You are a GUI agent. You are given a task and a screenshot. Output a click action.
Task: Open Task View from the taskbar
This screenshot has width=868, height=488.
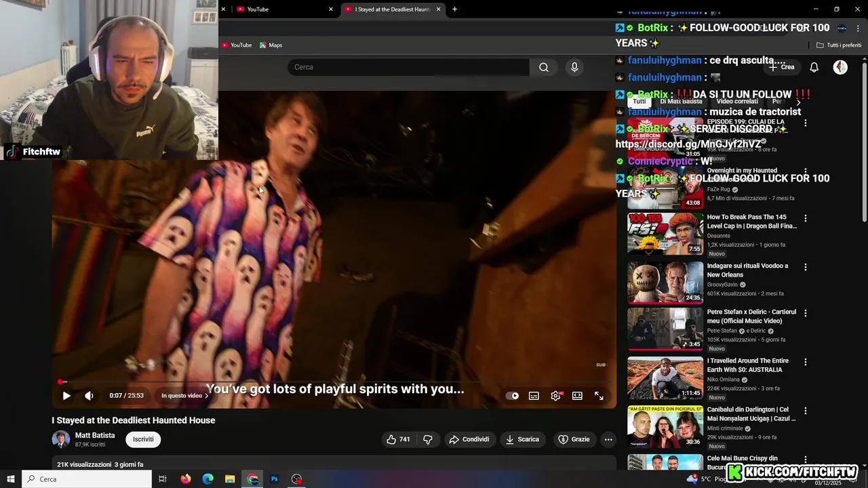[163, 479]
